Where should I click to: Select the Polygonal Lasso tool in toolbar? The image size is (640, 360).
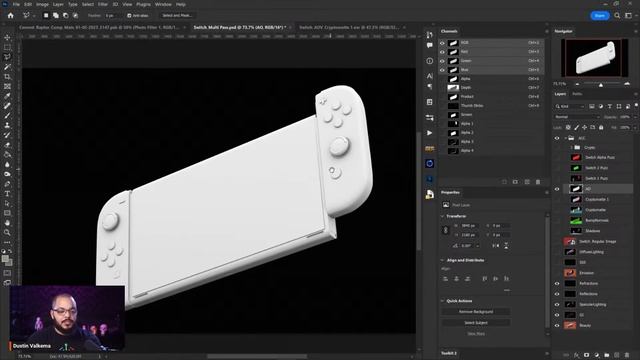pos(7,57)
